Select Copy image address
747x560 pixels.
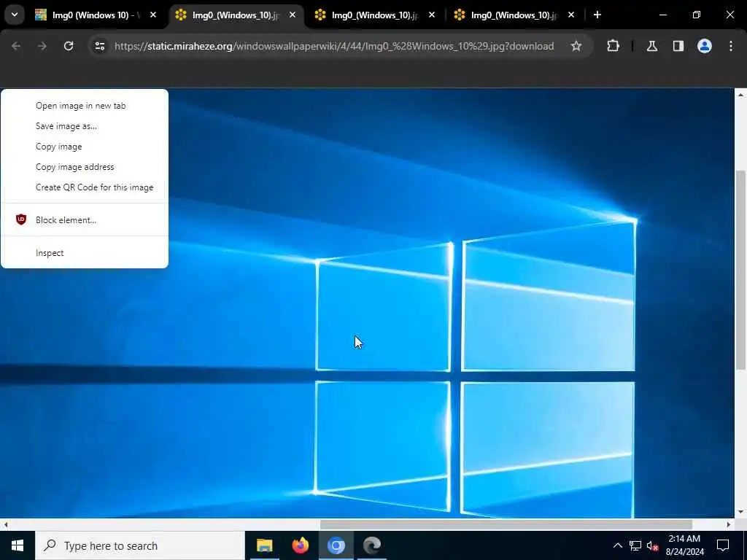pyautogui.click(x=85, y=167)
